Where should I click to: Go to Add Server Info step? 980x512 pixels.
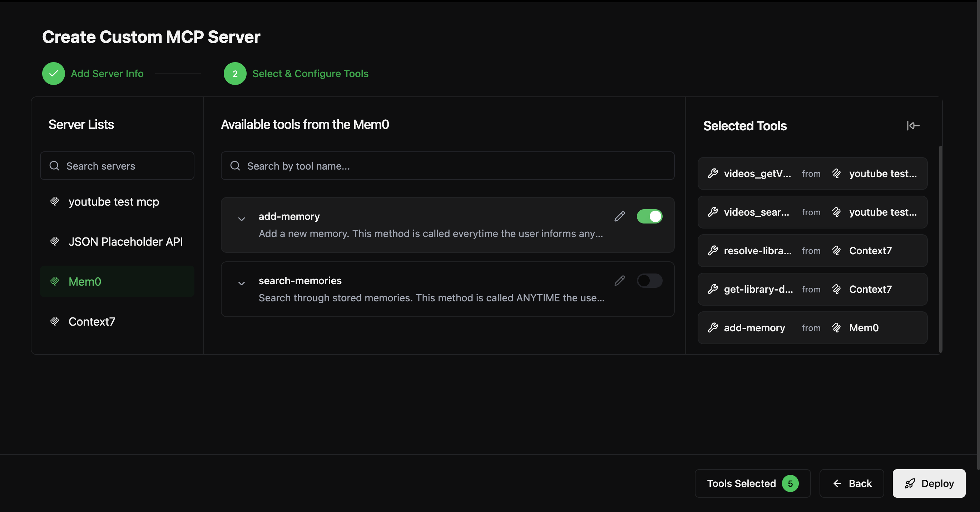[x=107, y=73]
